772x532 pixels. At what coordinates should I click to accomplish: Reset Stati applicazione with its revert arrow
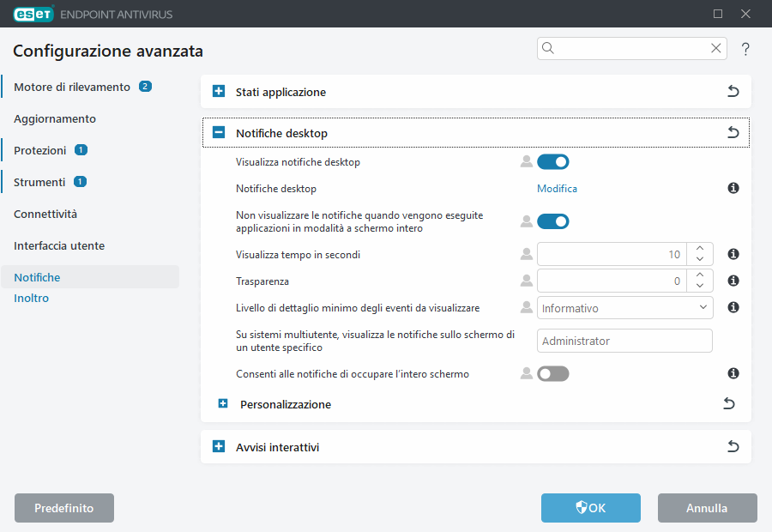click(733, 91)
